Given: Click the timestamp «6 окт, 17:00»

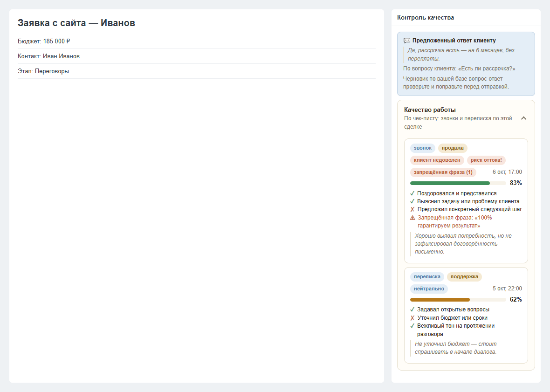Looking at the screenshot, I should 507,172.
